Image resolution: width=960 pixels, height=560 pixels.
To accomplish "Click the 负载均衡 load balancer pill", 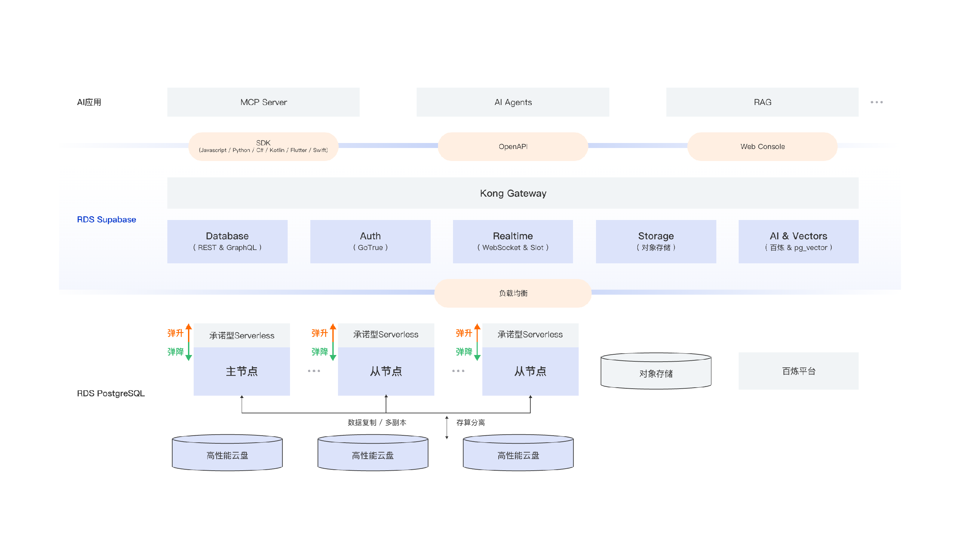I will click(513, 293).
